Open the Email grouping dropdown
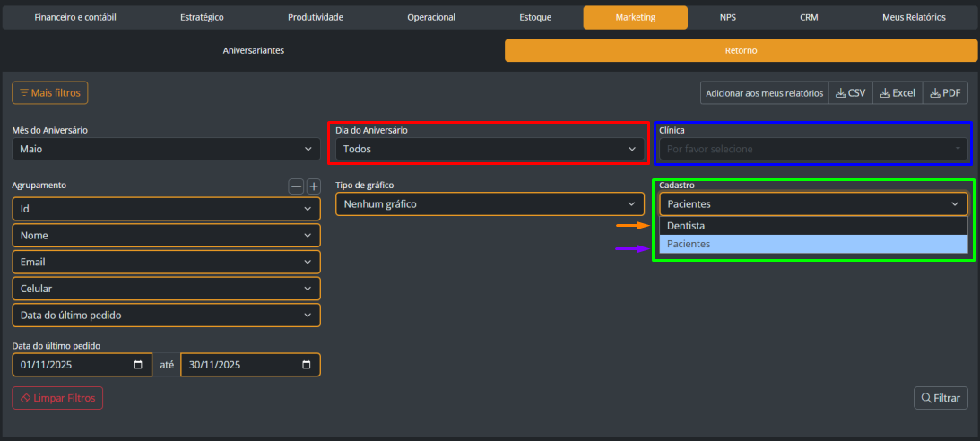The image size is (980, 441). (x=166, y=263)
